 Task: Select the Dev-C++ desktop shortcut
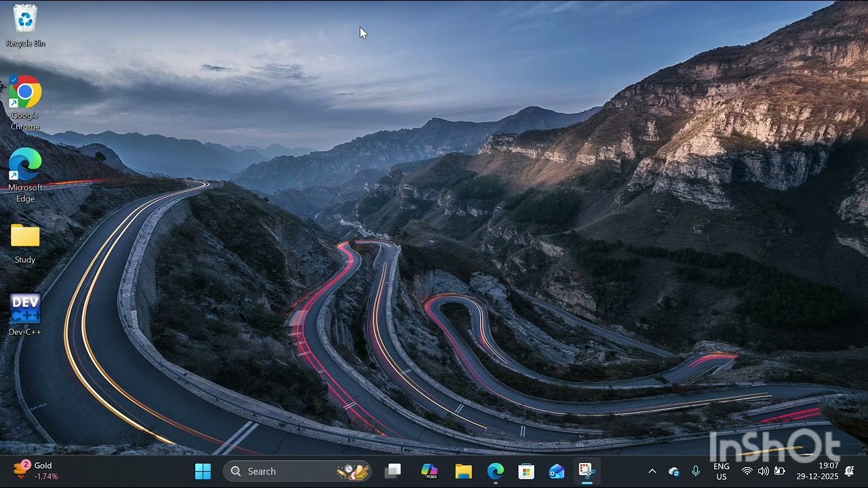pyautogui.click(x=25, y=314)
